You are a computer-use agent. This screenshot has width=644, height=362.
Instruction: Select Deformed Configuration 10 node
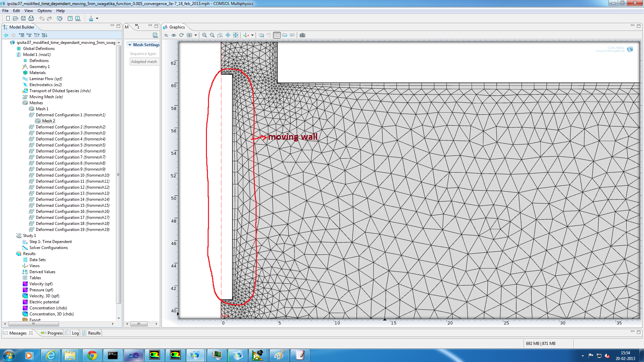point(60,175)
